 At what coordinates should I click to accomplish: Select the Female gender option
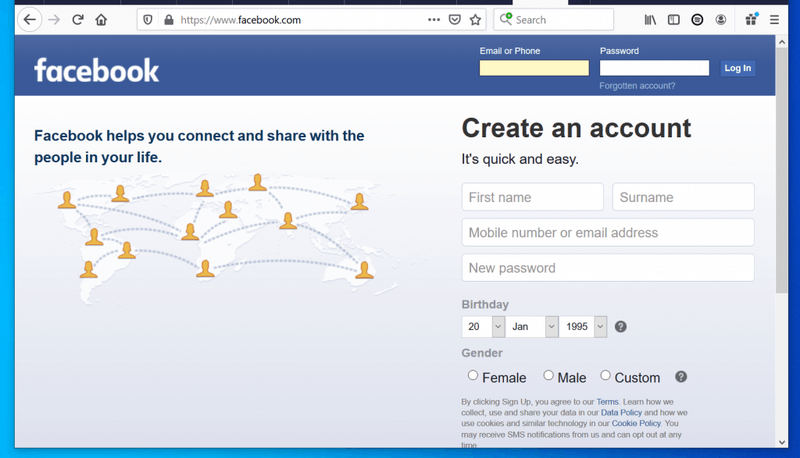(473, 376)
